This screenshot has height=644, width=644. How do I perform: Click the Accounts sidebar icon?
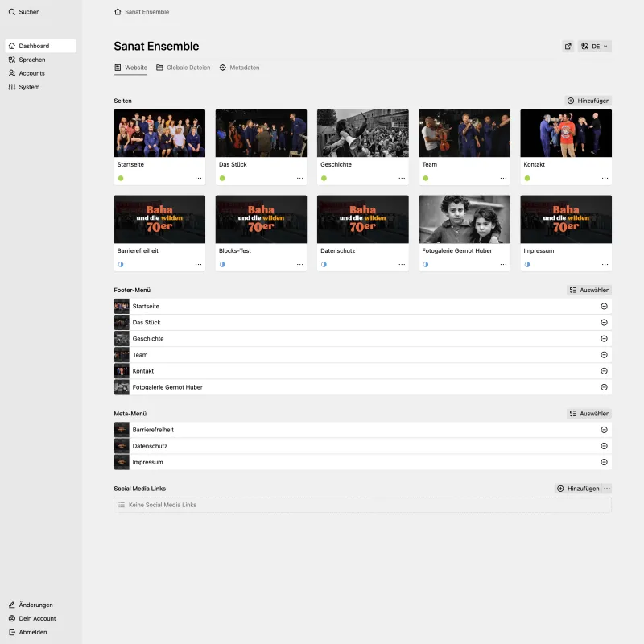click(x=11, y=73)
